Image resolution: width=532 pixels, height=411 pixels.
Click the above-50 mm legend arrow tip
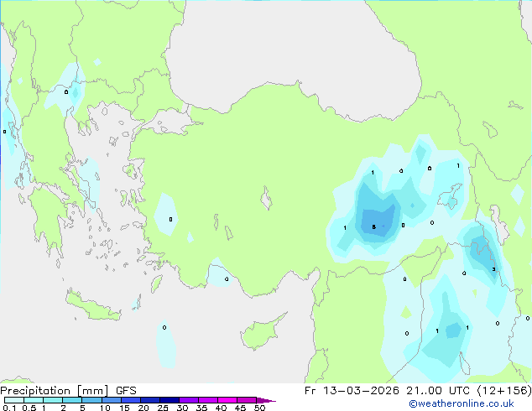click(266, 401)
